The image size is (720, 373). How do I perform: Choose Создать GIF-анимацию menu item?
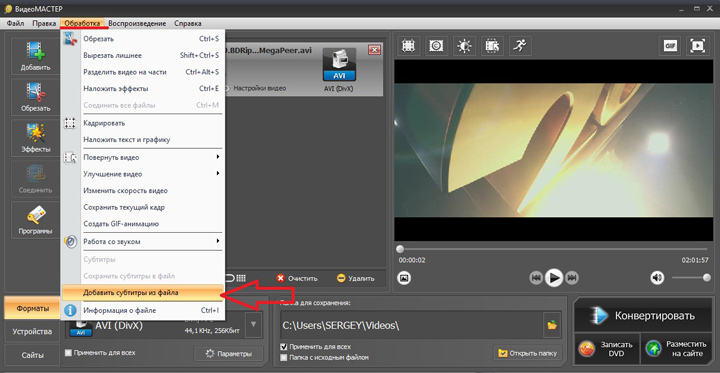tap(142, 224)
